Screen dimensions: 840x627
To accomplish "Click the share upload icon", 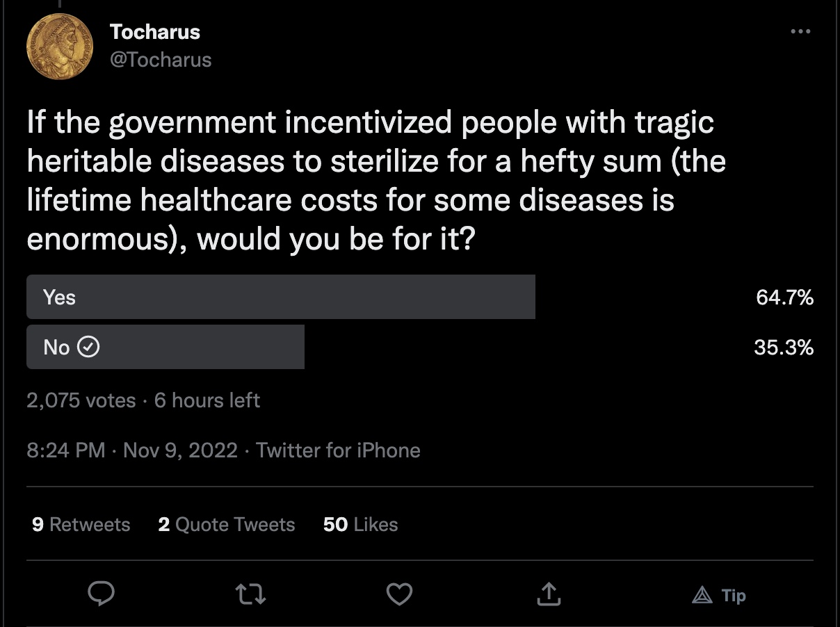I will (548, 594).
